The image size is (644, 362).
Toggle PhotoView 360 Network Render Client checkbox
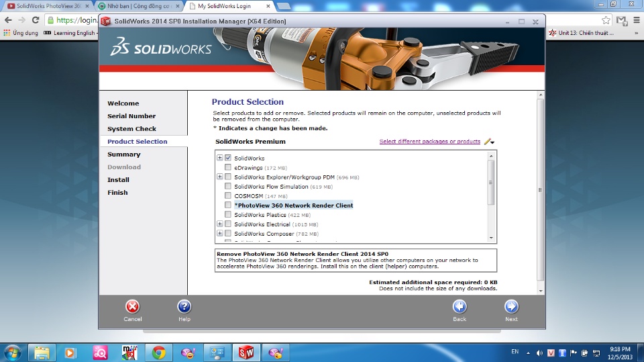coord(228,205)
